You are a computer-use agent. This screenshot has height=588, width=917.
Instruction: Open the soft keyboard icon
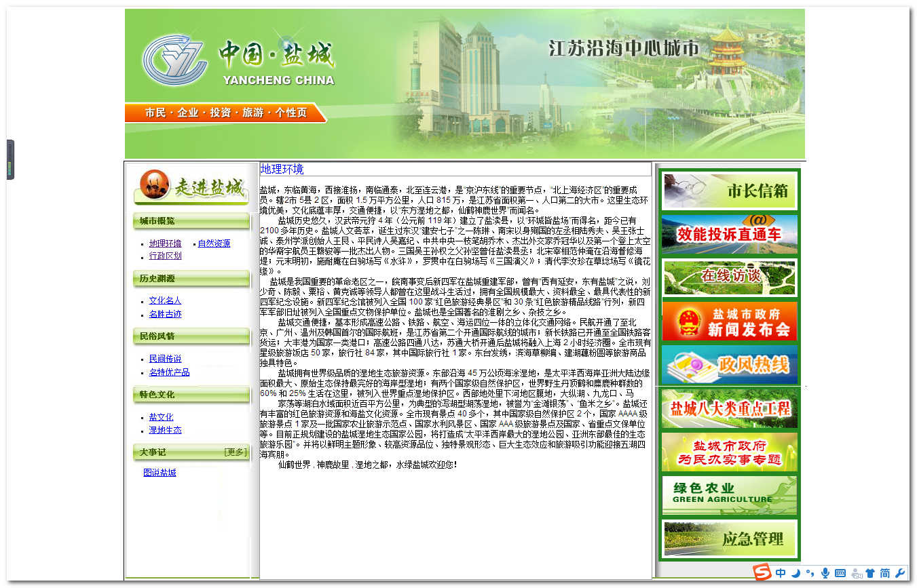[x=840, y=573]
